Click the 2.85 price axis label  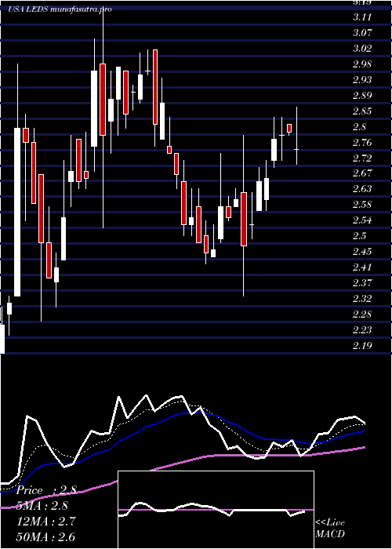(362, 111)
